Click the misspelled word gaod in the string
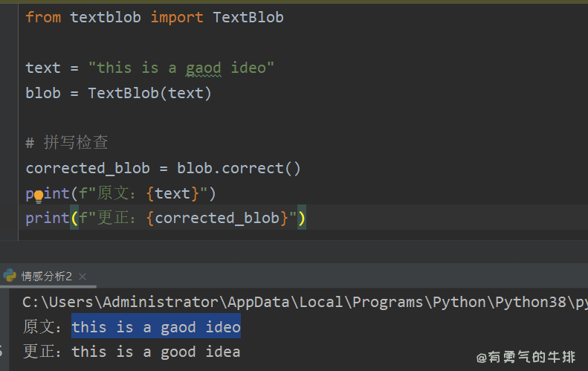Viewport: 588px width, 371px height. pos(203,68)
